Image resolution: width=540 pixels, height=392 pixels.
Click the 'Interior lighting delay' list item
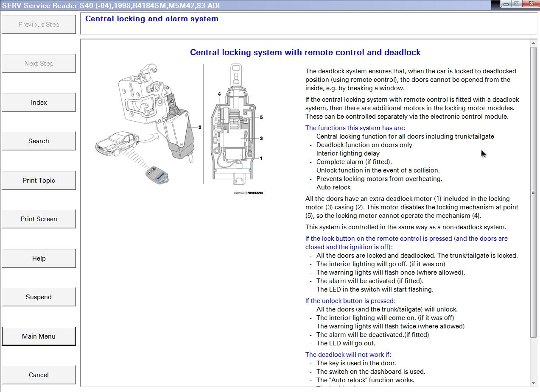coord(348,153)
